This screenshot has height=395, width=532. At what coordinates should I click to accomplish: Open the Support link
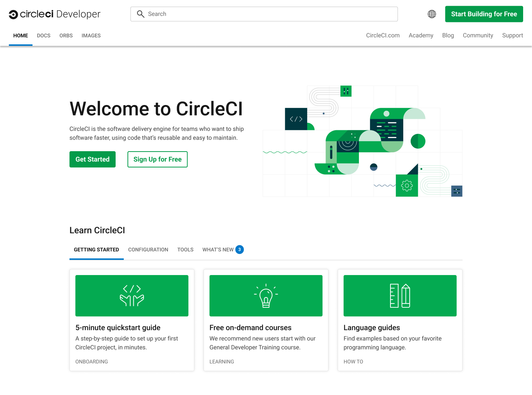(x=512, y=35)
